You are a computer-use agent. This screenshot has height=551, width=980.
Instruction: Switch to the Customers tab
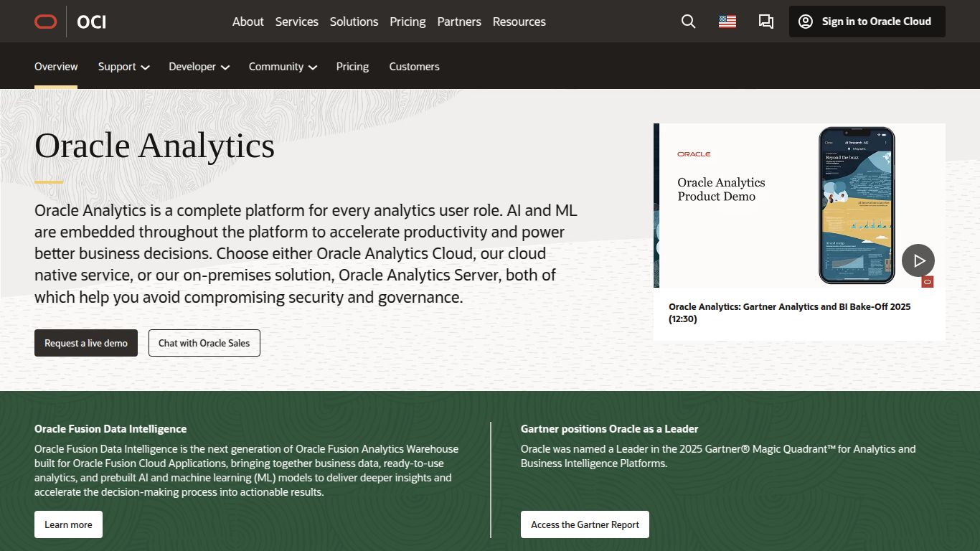[x=414, y=66]
